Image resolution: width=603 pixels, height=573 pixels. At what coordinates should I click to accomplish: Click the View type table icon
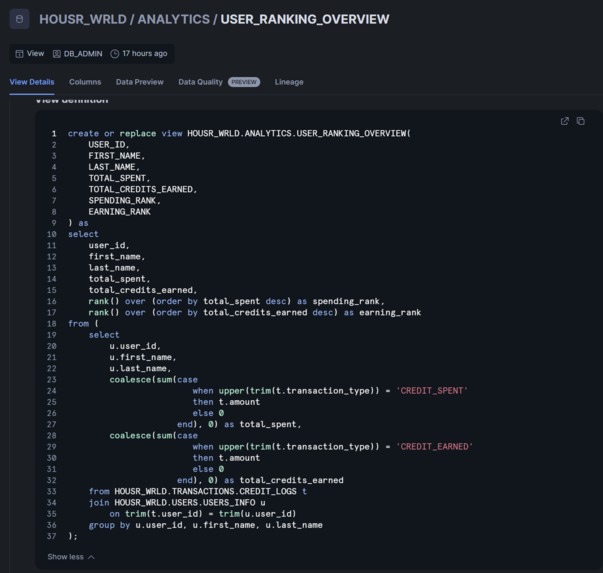coord(19,53)
